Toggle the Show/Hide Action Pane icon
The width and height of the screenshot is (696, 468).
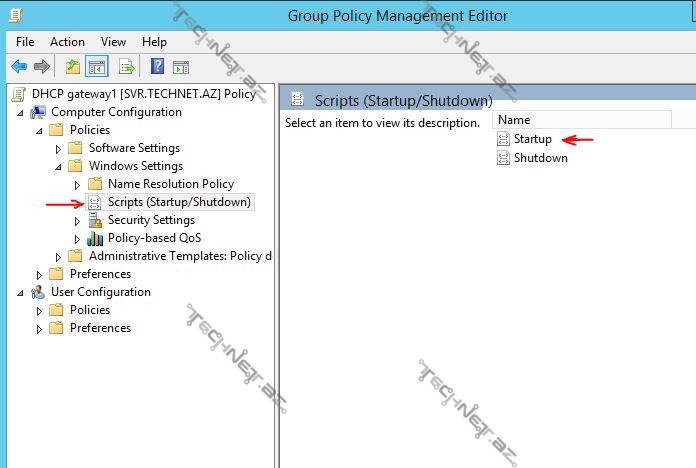[x=181, y=67]
